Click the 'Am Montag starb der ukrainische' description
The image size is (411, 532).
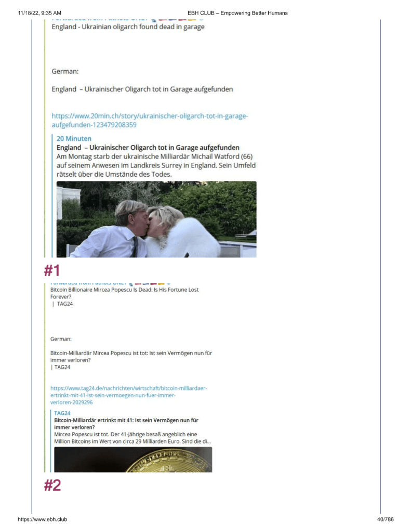pyautogui.click(x=156, y=165)
